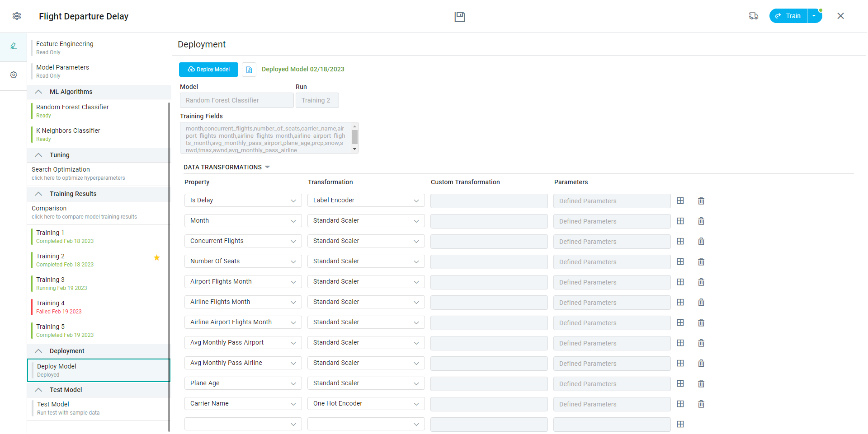Open the pipeline settings icon at top left
Screen dimensions: 868x434
tap(17, 16)
